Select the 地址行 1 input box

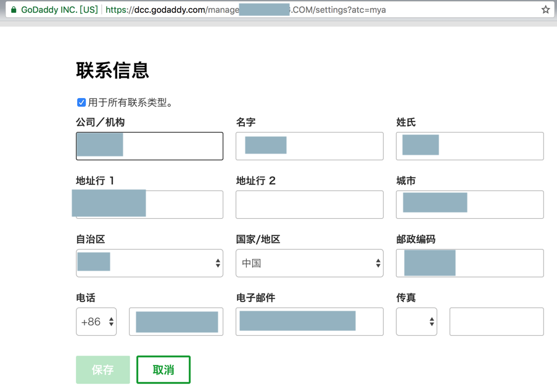[x=184, y=205]
